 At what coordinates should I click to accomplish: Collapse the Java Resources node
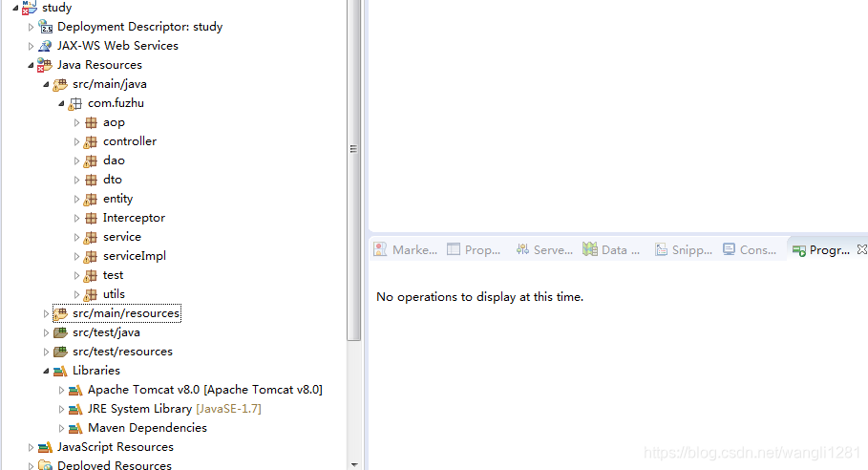(31, 65)
